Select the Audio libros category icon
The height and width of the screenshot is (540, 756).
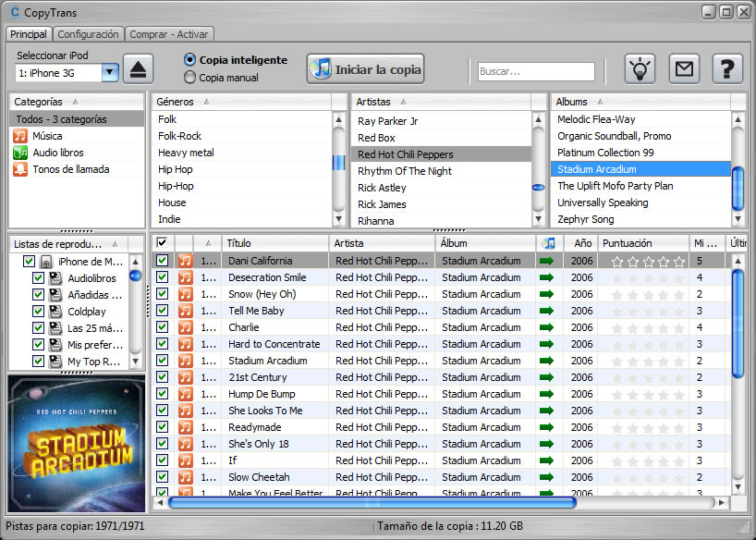pos(20,153)
